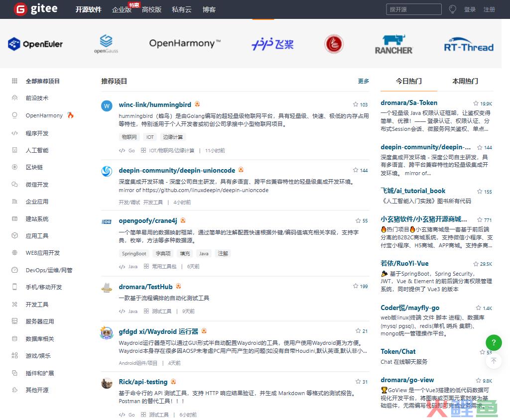Open dromara/Sa-Token in hot list

tap(409, 103)
